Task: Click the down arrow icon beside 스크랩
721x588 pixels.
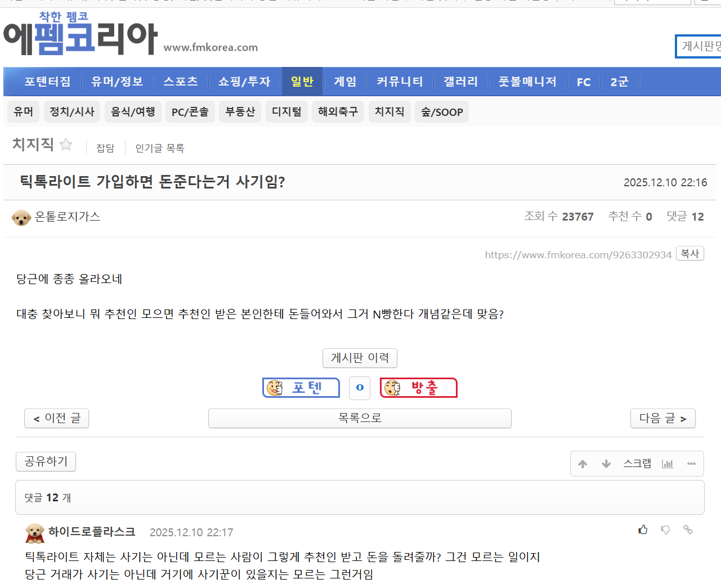Action: [606, 464]
